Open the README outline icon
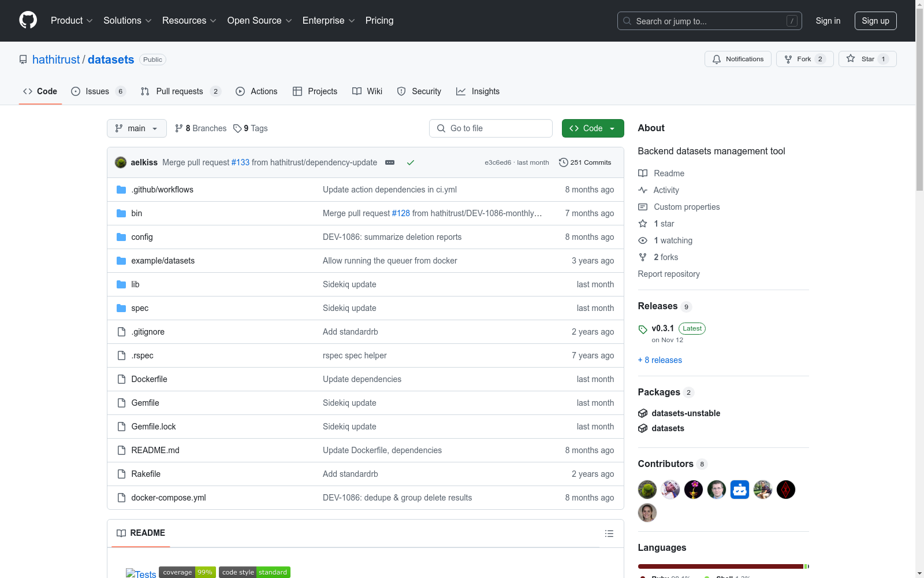This screenshot has width=924, height=578. tap(609, 533)
